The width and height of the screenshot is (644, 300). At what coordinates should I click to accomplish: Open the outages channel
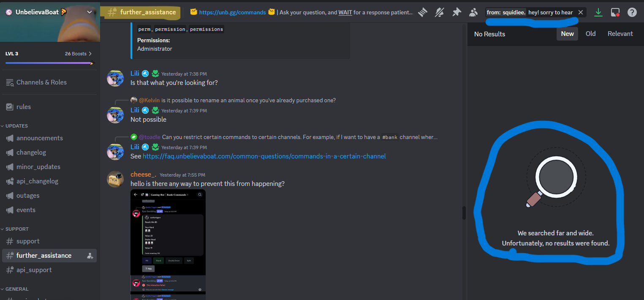pos(50,196)
